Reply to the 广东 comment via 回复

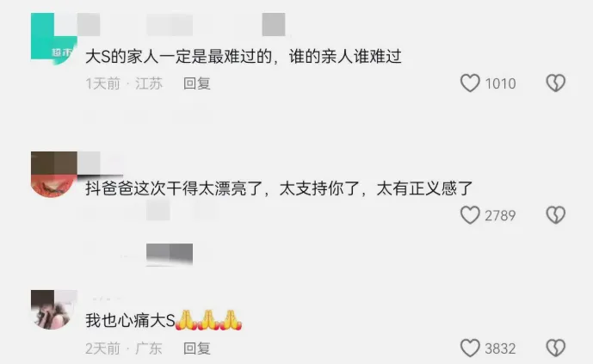[197, 349]
